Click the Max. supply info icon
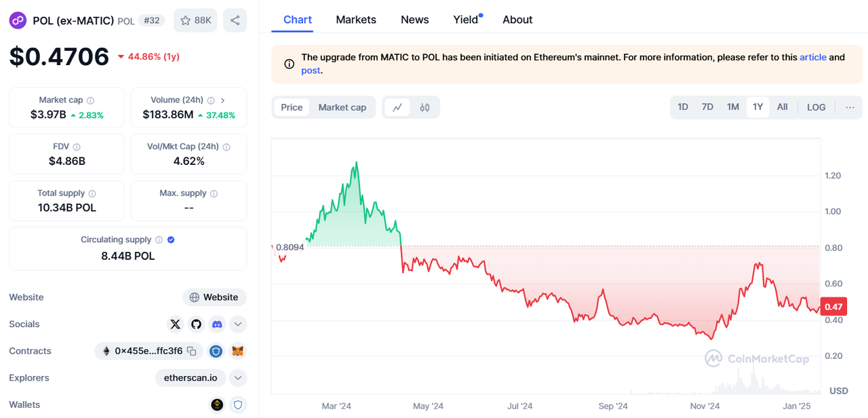 pos(214,193)
